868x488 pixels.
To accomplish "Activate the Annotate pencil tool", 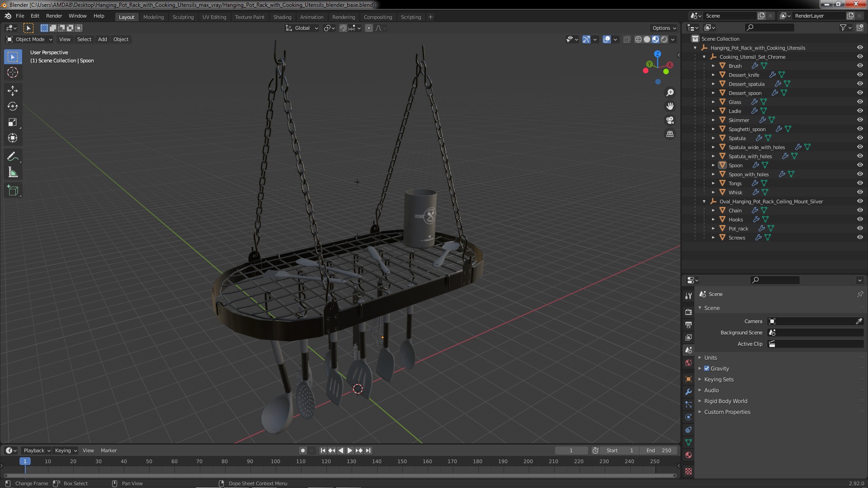I will [13, 157].
